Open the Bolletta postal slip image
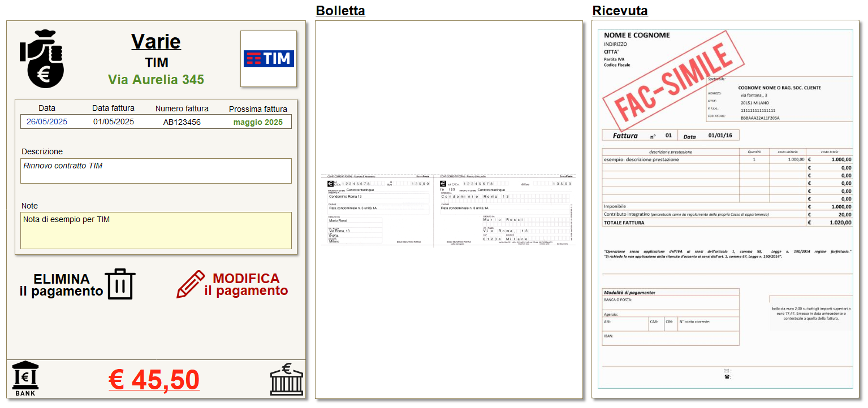The image size is (868, 408). point(448,210)
